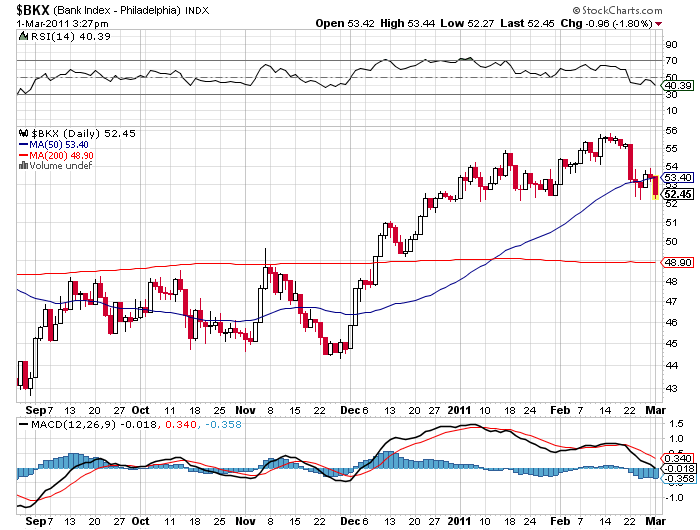Click the candlestick icon beside $BKX (Daily)
The image size is (700, 530).
tap(24, 133)
